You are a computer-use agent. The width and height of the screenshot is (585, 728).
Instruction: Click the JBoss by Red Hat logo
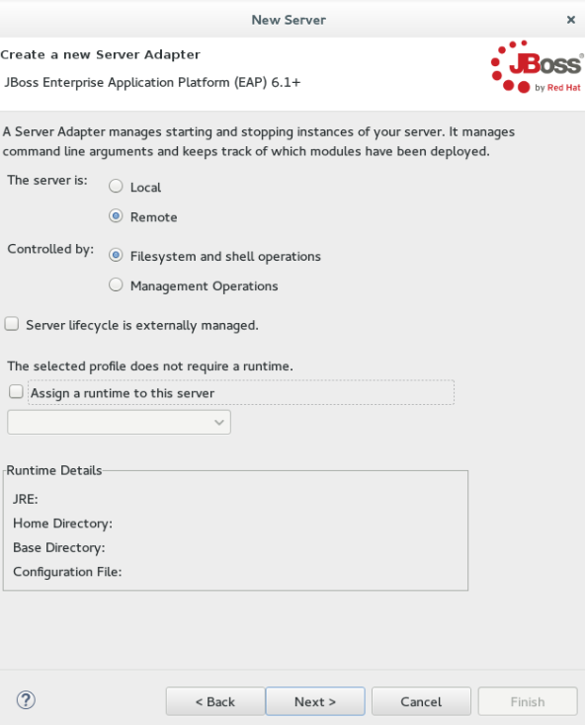[537, 66]
